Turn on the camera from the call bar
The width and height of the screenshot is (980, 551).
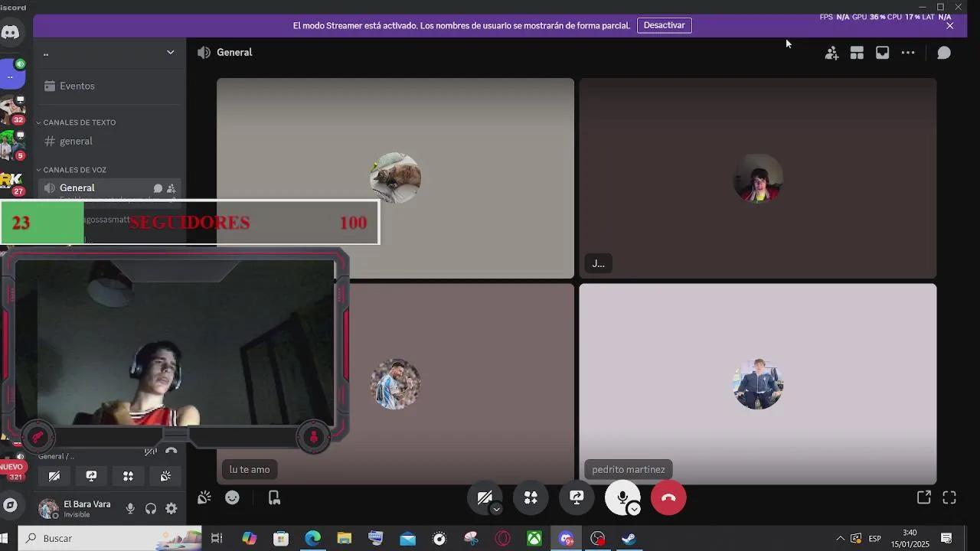click(x=485, y=497)
